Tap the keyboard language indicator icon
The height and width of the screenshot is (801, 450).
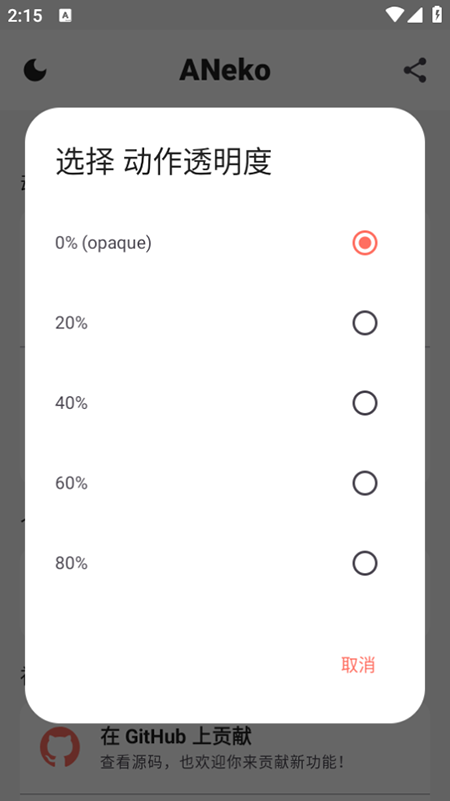tap(65, 15)
